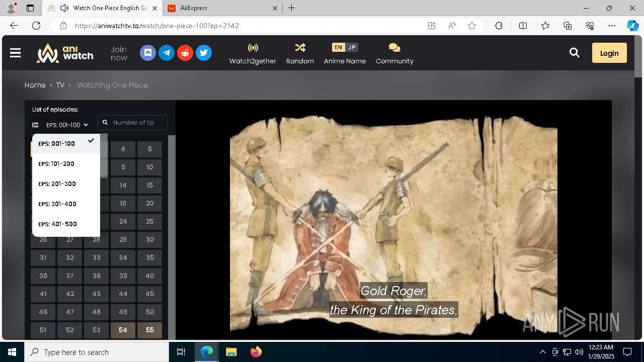644x362 pixels.
Task: Open episode 55
Action: tap(150, 330)
